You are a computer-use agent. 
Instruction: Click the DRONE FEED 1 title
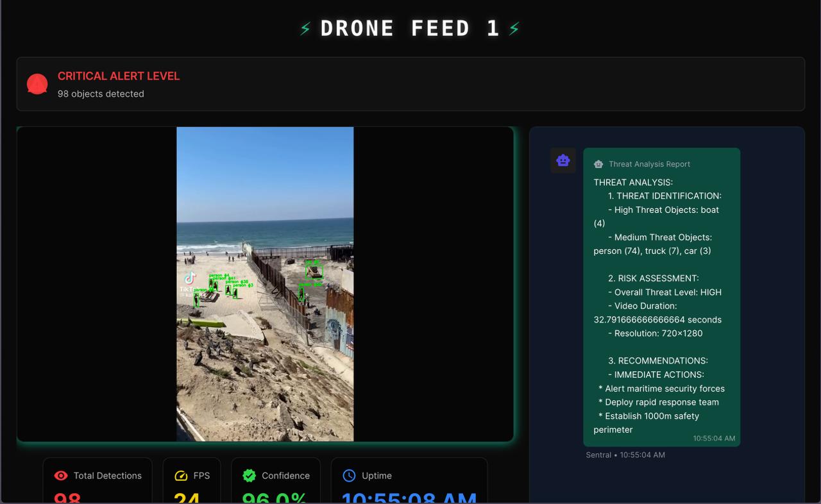pos(410,28)
